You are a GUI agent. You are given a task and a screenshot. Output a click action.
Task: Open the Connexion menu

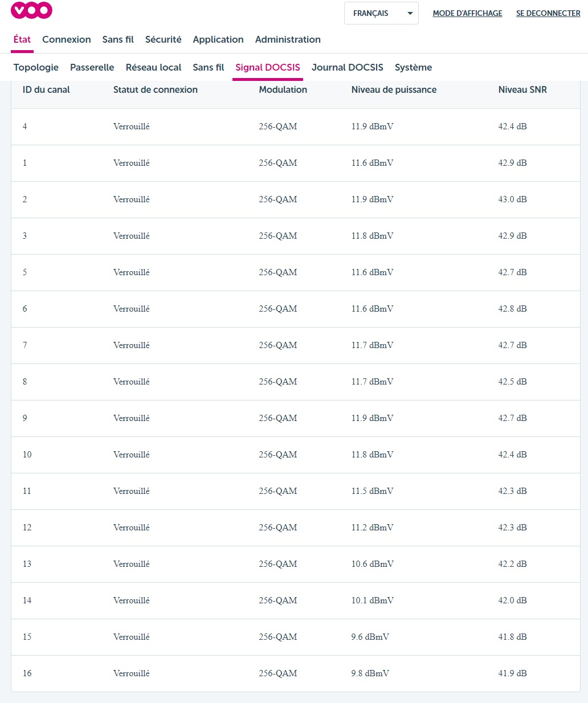67,39
